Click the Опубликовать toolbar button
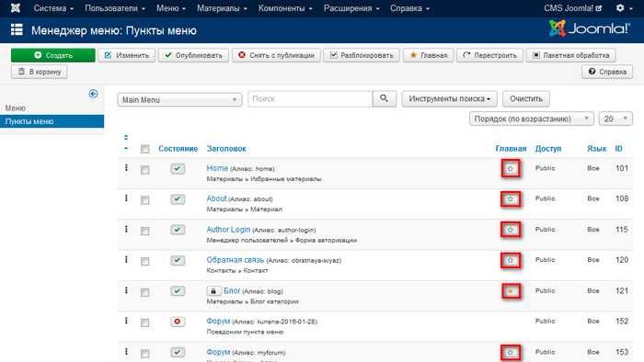The height and width of the screenshot is (362, 644). 193,55
